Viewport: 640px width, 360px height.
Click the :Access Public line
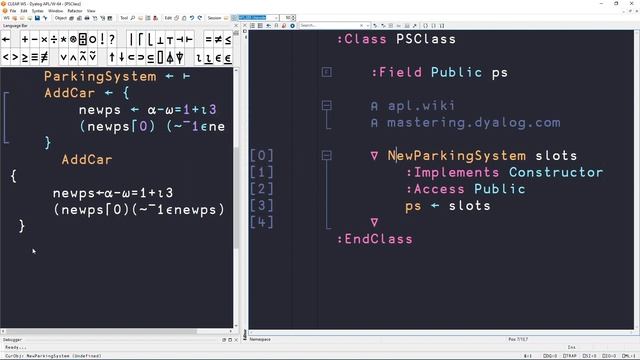466,189
